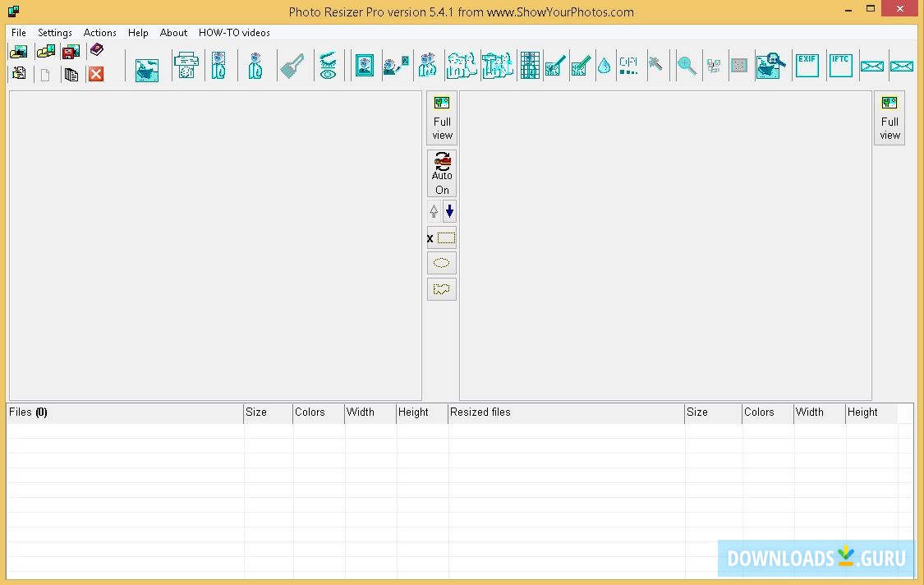The width and height of the screenshot is (924, 585).
Task: Click the magnifying glass zoom icon
Action: pyautogui.click(x=687, y=66)
